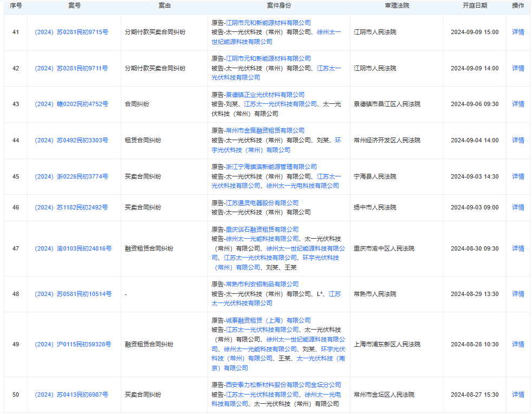This screenshot has height=414, width=532.
Task: Open case (2024)苏0281民初9715号
Action: pyautogui.click(x=71, y=32)
